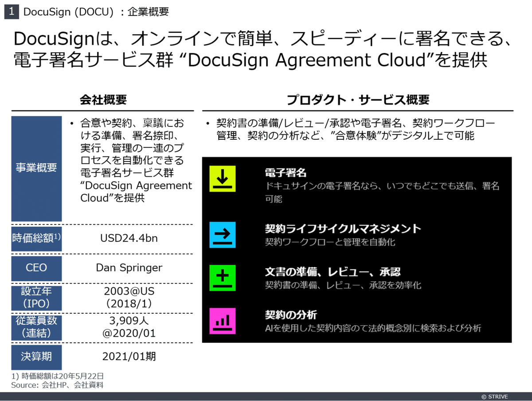Open the 設立年 (IPO) tab row
532x401 pixels.
point(36,298)
